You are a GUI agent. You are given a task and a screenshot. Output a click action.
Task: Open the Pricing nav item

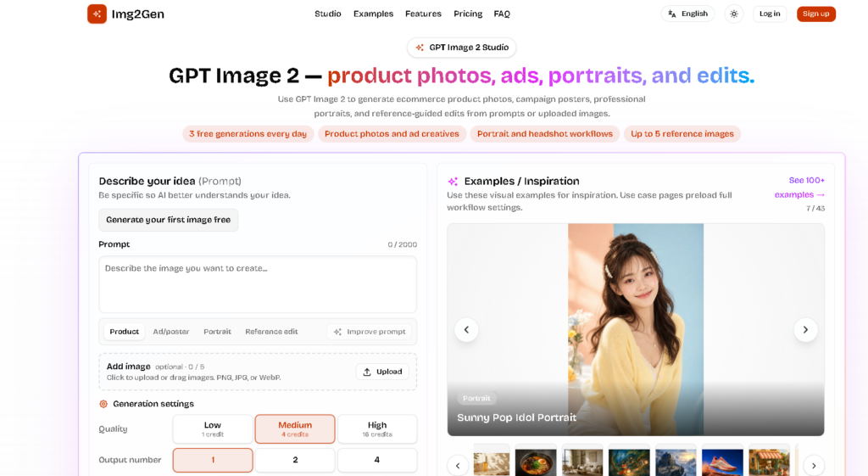point(468,14)
